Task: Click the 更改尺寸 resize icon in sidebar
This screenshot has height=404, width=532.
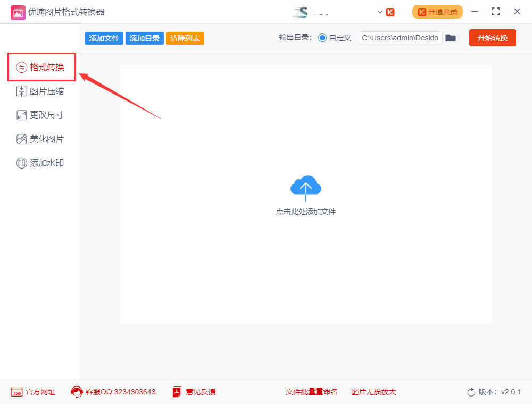Action: pos(21,115)
